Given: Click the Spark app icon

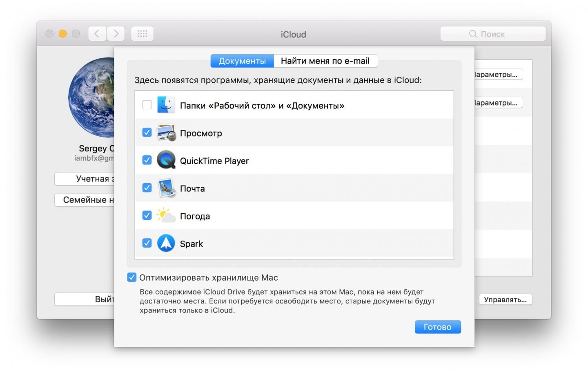Looking at the screenshot, I should 166,243.
